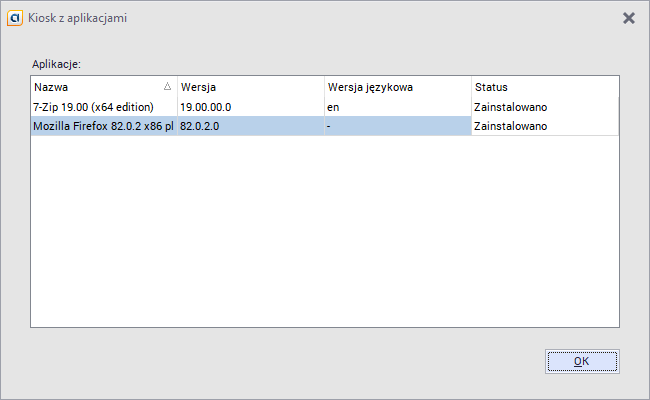
Task: Sort the list by Wersja column
Action: click(x=250, y=87)
